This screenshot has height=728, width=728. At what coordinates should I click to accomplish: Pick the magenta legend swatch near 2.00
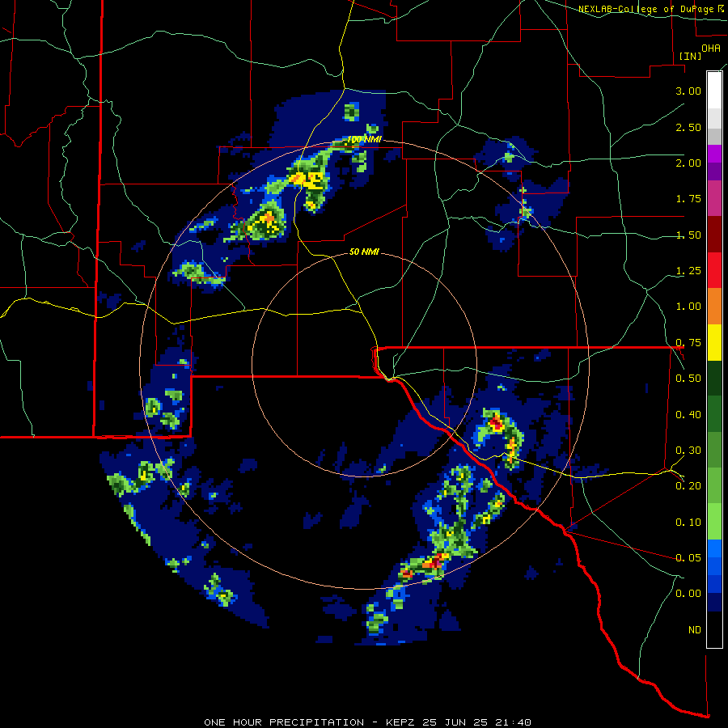(x=714, y=154)
